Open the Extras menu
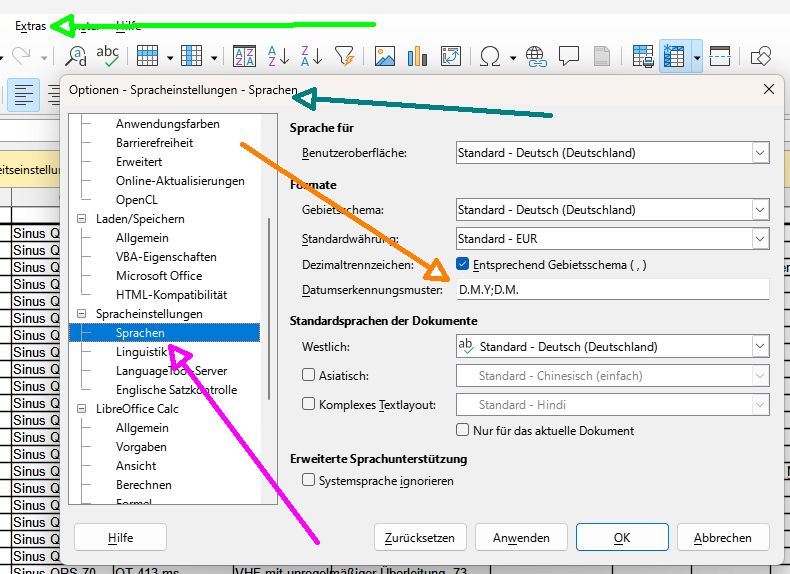 pyautogui.click(x=30, y=26)
